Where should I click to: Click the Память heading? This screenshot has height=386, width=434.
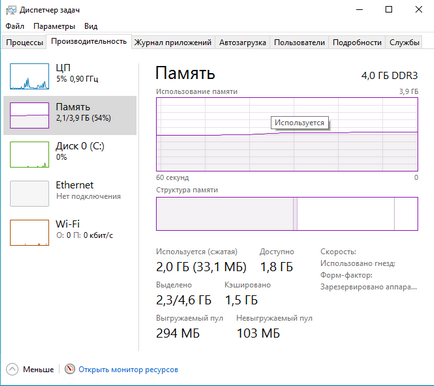(185, 73)
